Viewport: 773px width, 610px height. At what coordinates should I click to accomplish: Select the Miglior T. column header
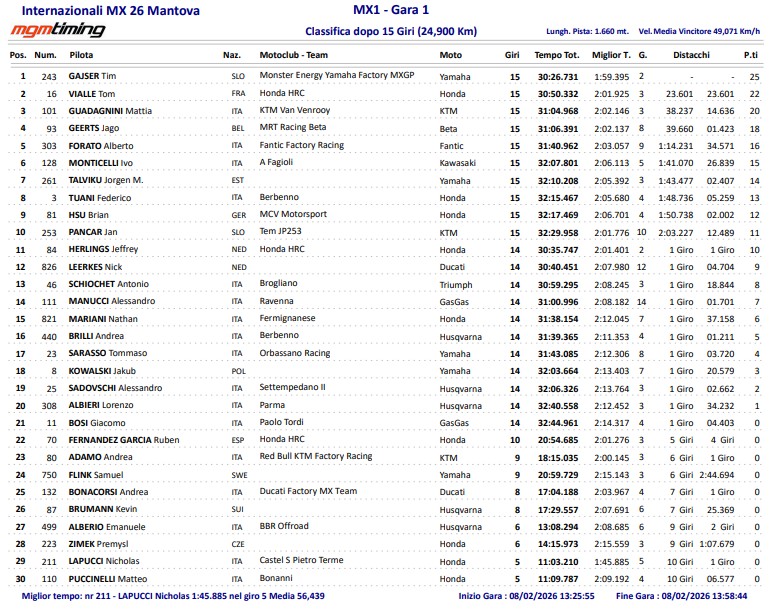611,55
